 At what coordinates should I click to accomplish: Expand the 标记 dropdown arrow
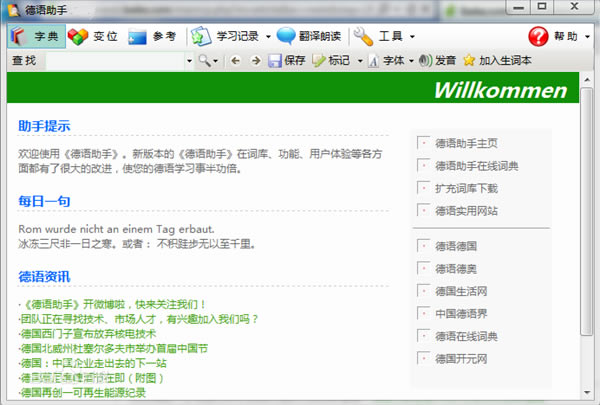[x=360, y=61]
